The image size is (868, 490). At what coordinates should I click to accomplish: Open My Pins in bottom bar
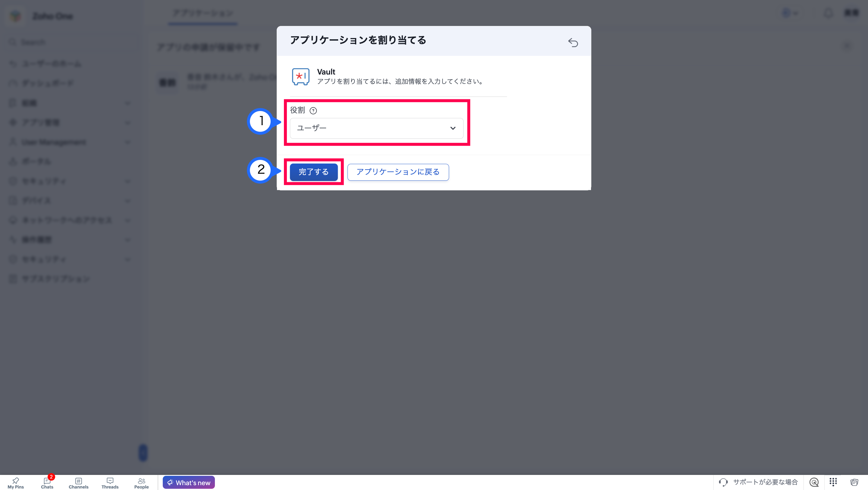(15, 483)
